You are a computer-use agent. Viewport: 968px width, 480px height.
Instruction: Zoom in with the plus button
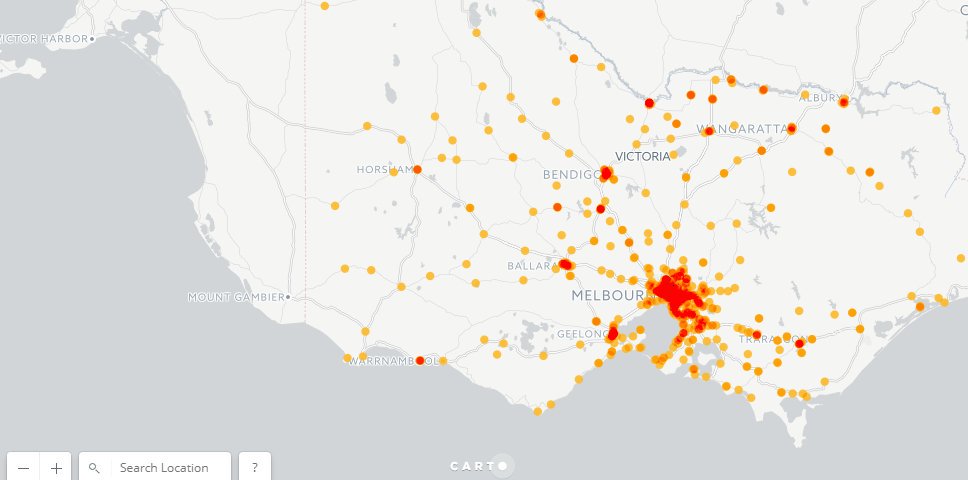[56, 468]
